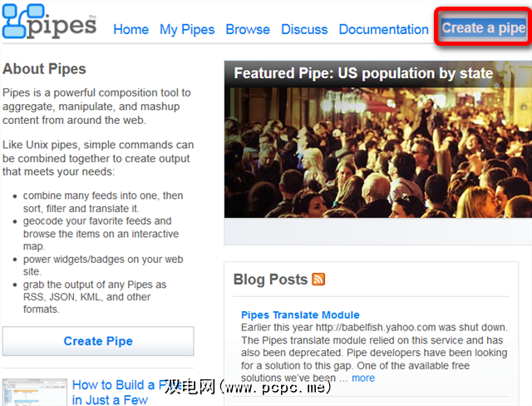Click the About Pipes heading
This screenshot has width=532, height=406.
click(x=44, y=69)
